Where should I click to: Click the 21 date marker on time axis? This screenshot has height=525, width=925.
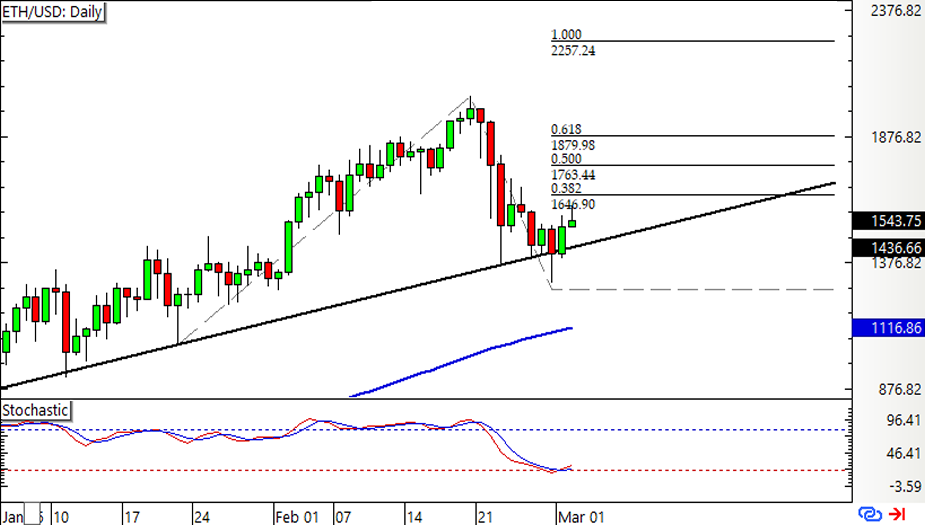pos(485,517)
